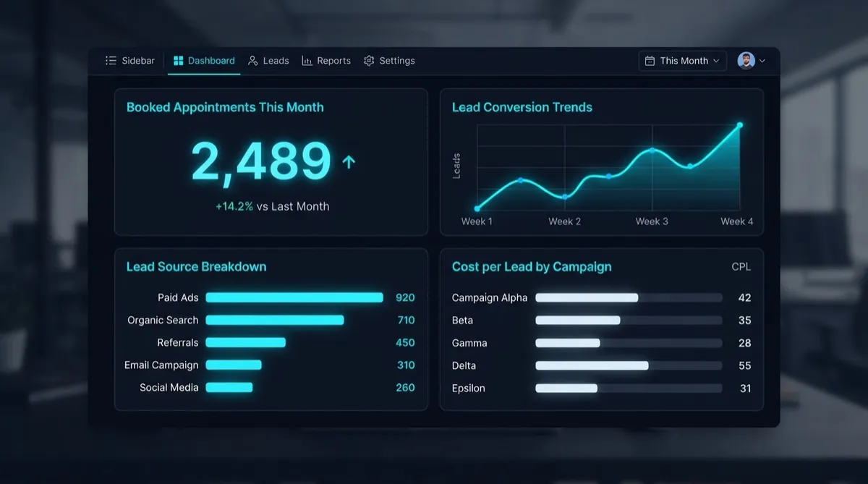Click the value 710
Image resolution: width=868 pixels, height=484 pixels.
coord(406,320)
